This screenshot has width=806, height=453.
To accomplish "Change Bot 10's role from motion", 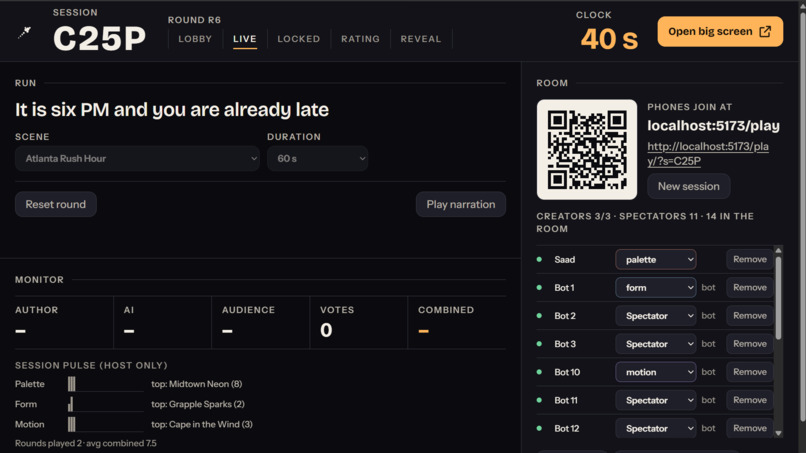I will [x=656, y=372].
